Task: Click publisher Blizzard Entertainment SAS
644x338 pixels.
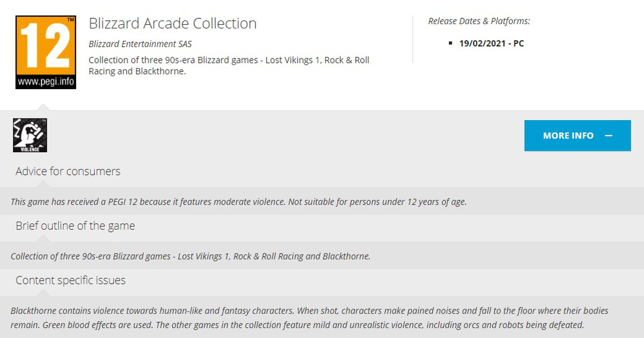Action: point(140,44)
